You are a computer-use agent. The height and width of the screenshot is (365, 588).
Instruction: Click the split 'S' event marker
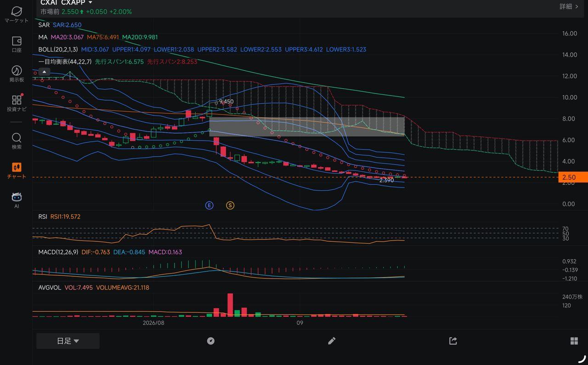[230, 205]
